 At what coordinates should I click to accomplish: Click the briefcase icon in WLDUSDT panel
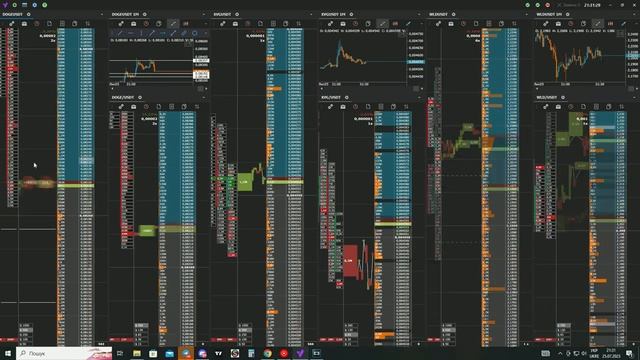tap(451, 24)
